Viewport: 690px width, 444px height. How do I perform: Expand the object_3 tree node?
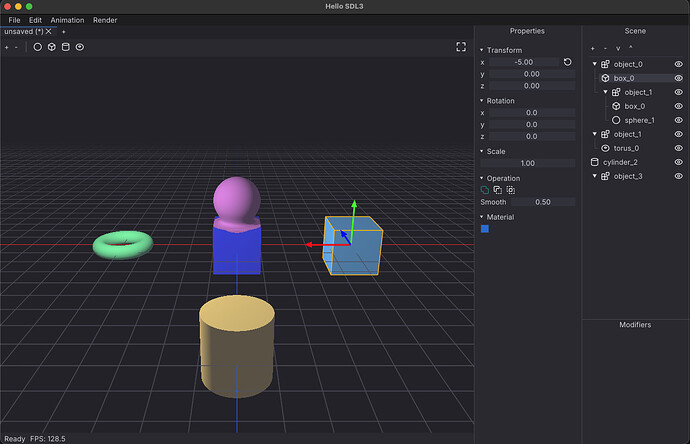(594, 176)
